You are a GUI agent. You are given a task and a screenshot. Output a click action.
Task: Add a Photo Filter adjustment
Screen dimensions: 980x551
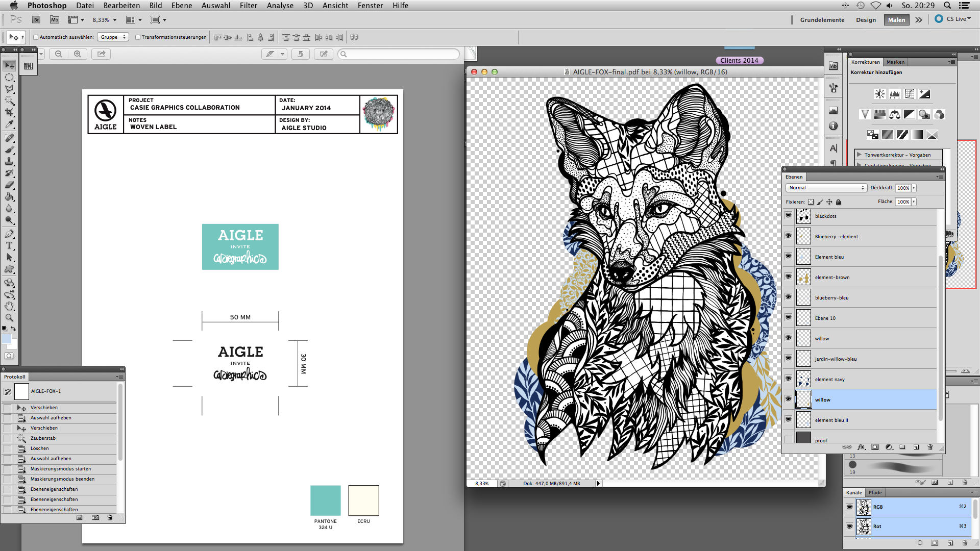pyautogui.click(x=924, y=114)
